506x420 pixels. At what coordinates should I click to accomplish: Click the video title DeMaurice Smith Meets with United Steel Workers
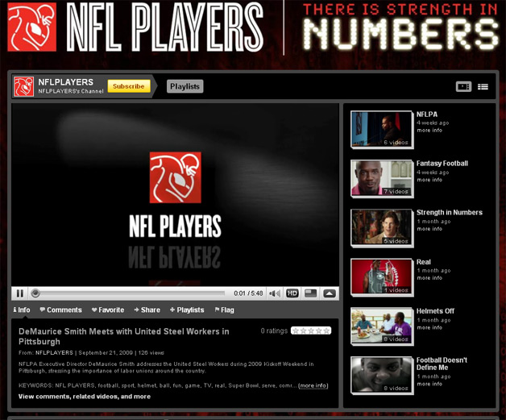124,336
